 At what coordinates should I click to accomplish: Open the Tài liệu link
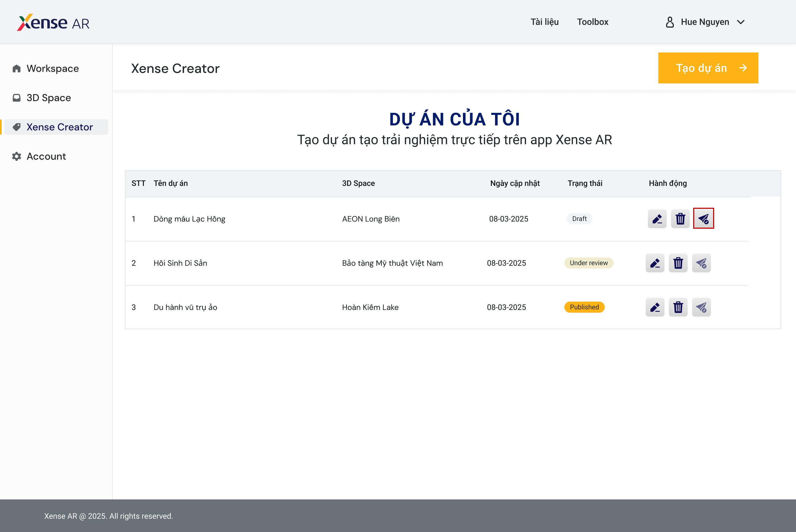point(544,22)
